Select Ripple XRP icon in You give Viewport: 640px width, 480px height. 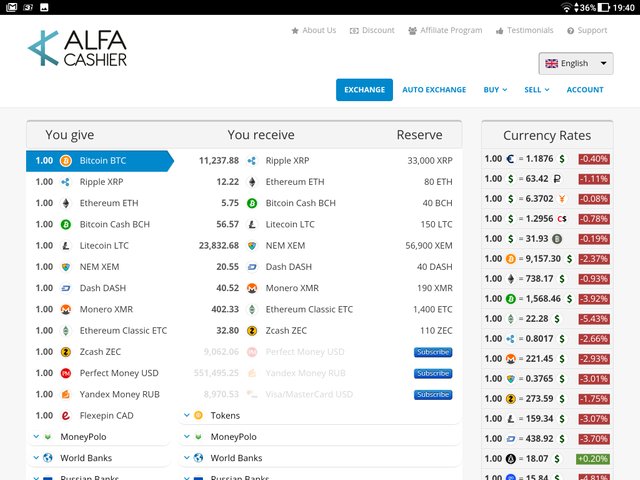tap(66, 182)
